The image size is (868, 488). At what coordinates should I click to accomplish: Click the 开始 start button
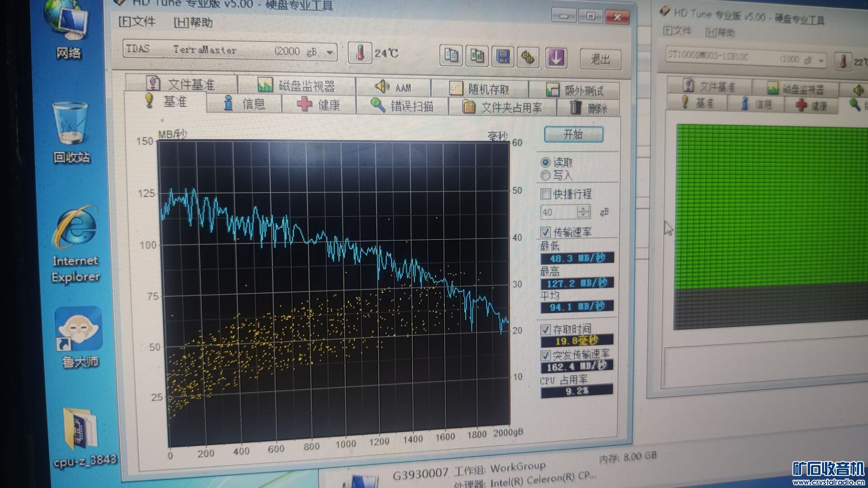pos(574,134)
